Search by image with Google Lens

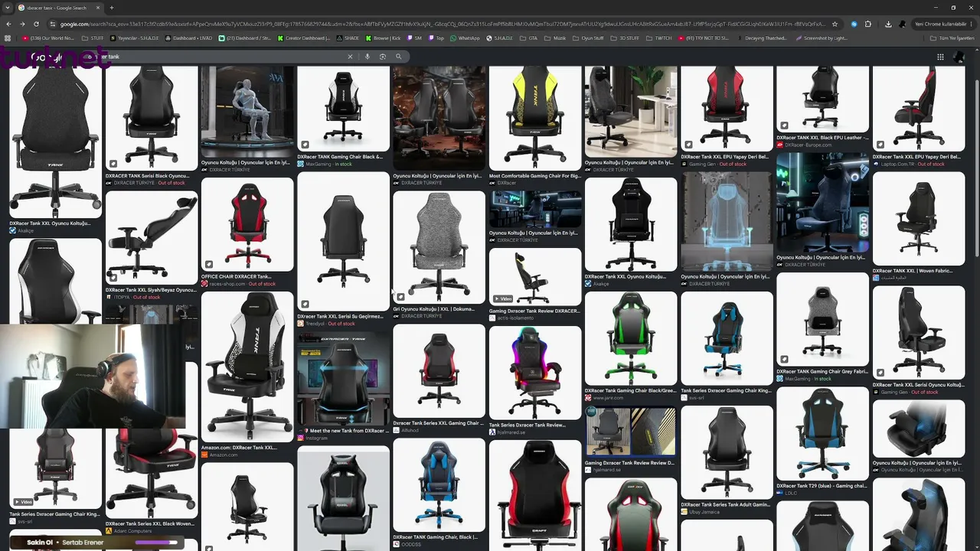click(383, 57)
